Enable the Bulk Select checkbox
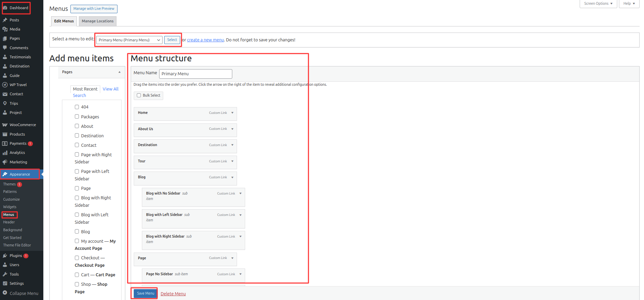Screen dimensions: 644x300 [139, 95]
